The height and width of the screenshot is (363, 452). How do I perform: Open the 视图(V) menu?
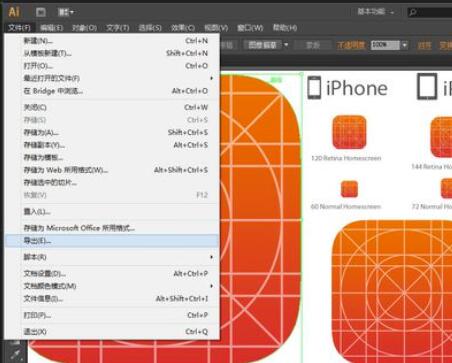click(x=216, y=28)
